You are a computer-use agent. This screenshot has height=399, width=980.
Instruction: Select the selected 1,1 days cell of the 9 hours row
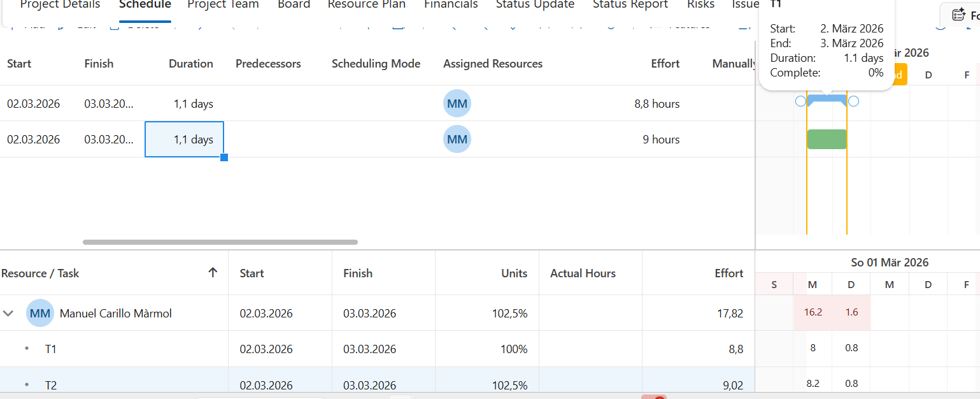[184, 139]
